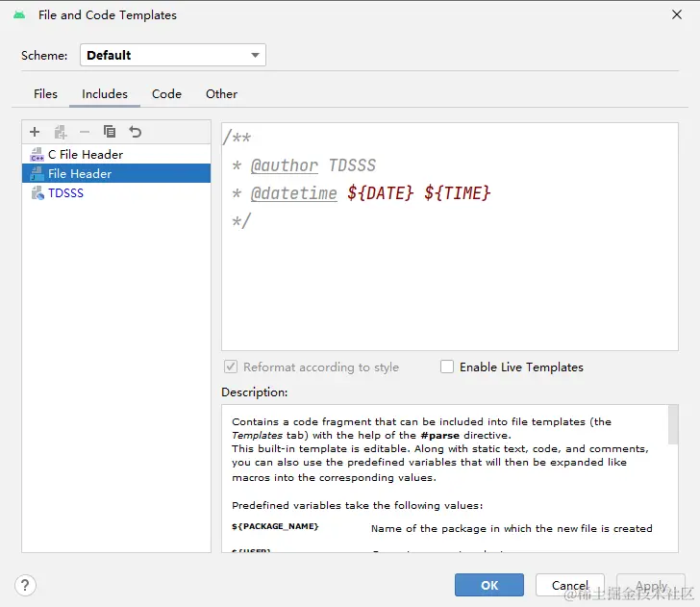This screenshot has width=700, height=607.
Task: Switch to the Files tab
Action: click(45, 94)
